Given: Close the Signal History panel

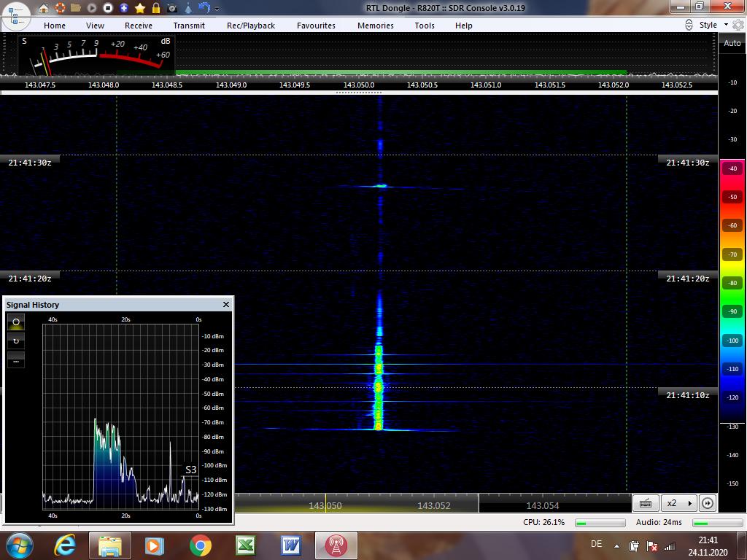Looking at the screenshot, I should (226, 304).
